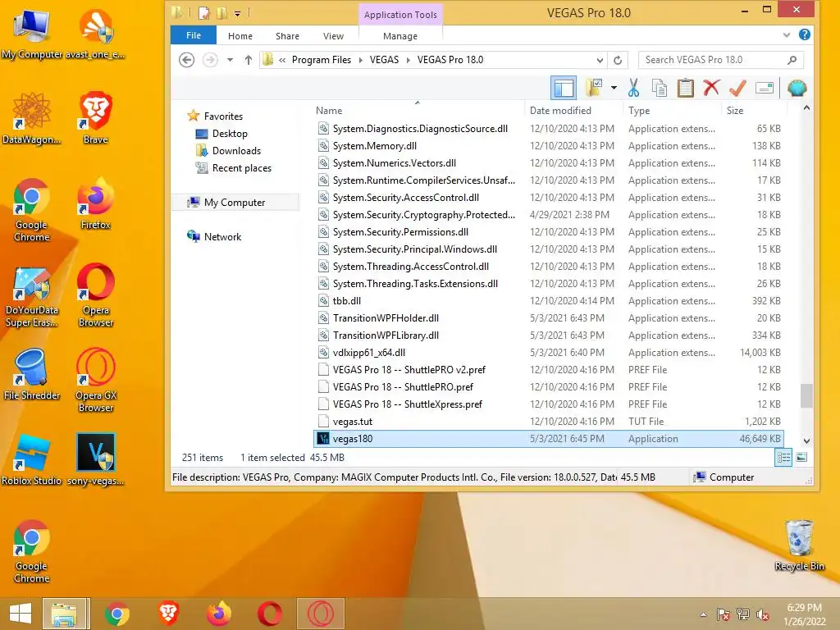
Task: Click the Properties quick access icon
Action: tap(204, 12)
